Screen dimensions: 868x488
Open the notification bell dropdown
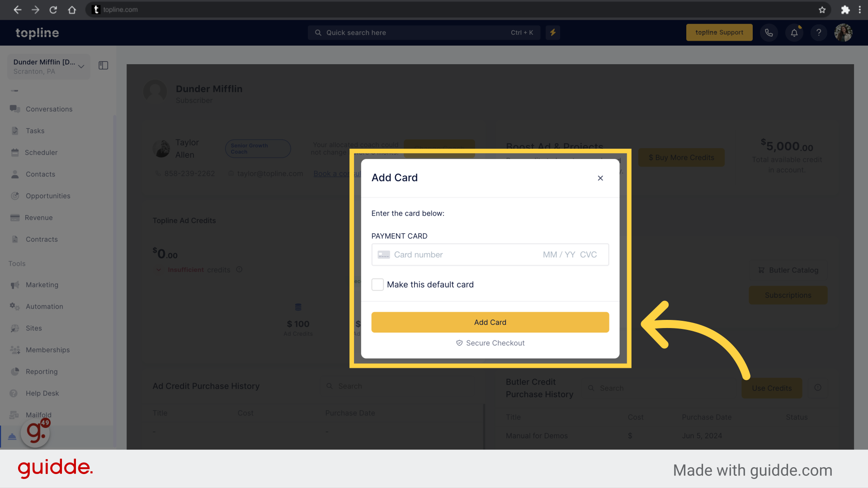pyautogui.click(x=795, y=32)
